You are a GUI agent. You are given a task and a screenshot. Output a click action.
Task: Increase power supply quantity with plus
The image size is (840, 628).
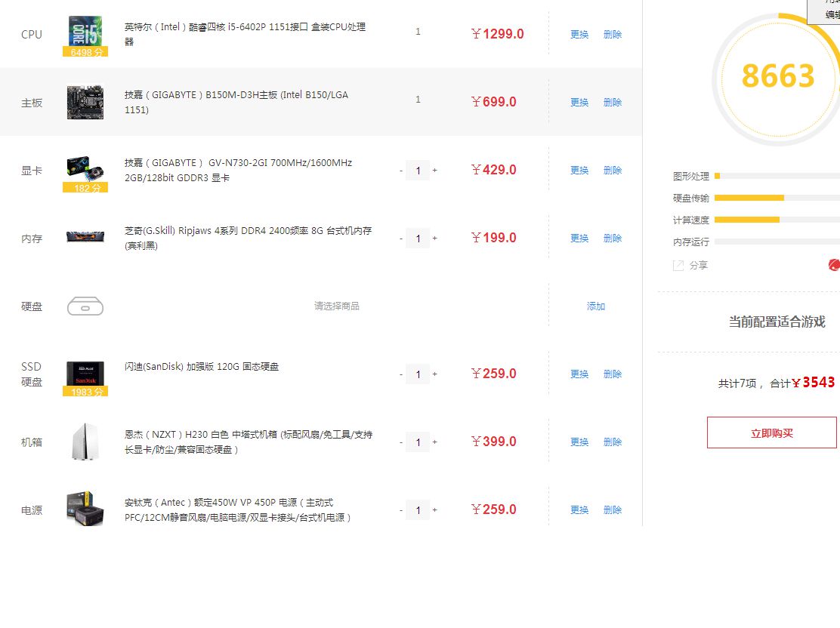click(435, 510)
